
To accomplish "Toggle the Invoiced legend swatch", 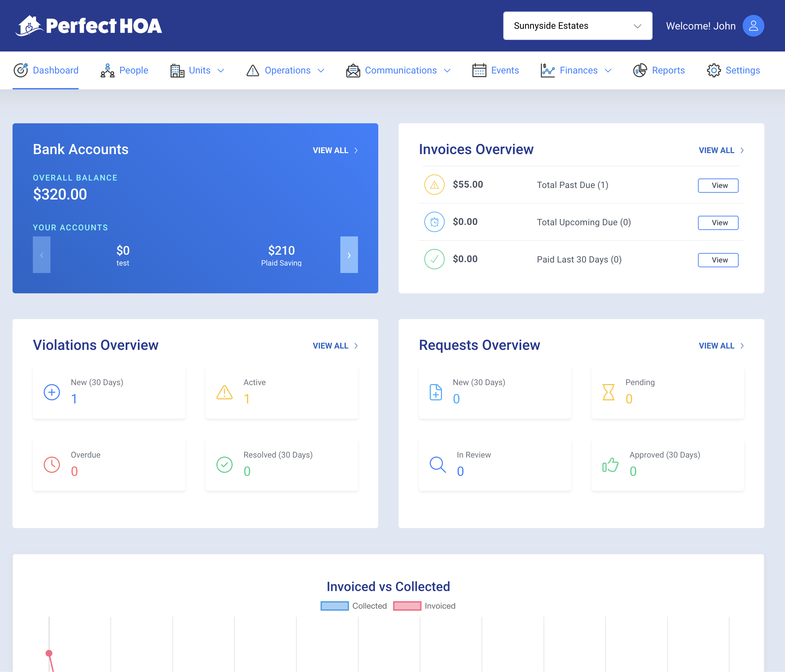I will (x=407, y=606).
